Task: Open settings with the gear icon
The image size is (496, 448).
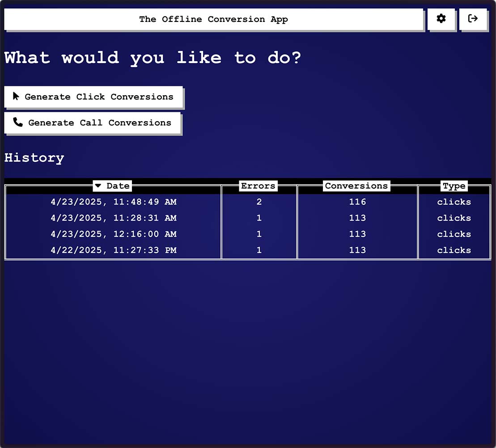Action: click(x=441, y=19)
